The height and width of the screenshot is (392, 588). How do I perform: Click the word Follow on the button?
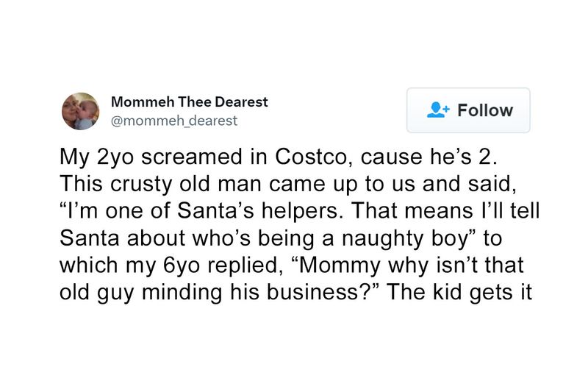(485, 110)
